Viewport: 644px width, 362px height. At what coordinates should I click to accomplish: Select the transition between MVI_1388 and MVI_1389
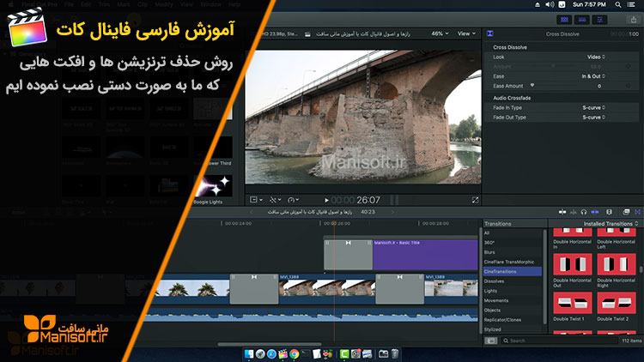(400, 289)
